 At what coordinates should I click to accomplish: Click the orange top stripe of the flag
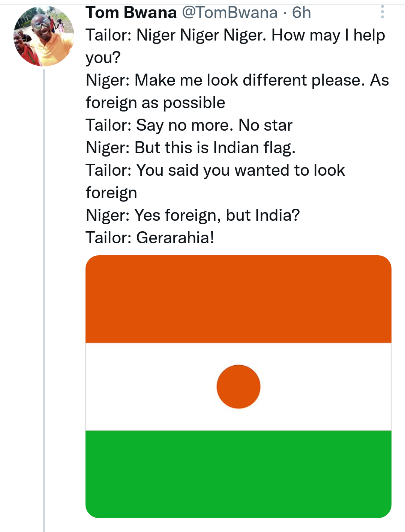[x=238, y=299]
